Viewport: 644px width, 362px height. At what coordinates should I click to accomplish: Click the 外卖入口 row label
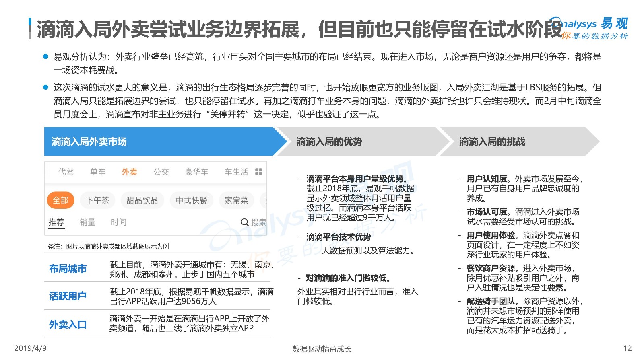68,325
